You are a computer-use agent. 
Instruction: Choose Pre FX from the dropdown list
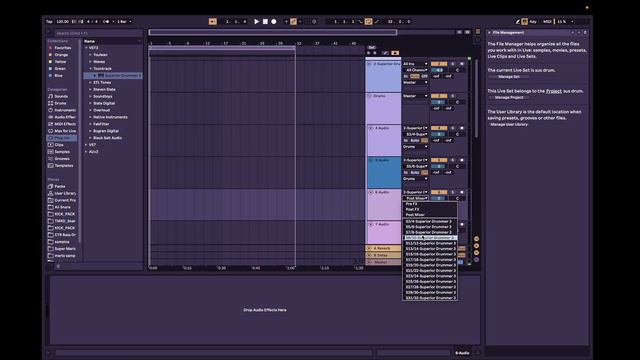[430, 204]
